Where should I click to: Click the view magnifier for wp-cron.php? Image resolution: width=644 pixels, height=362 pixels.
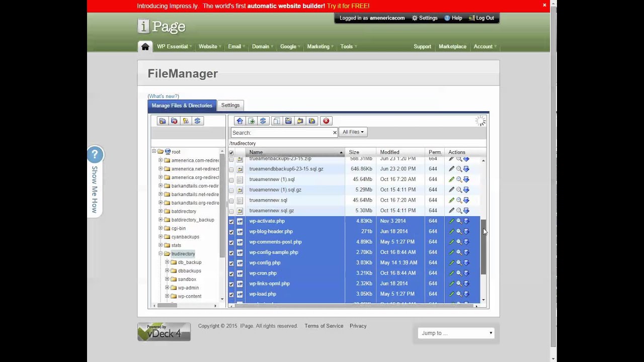click(x=459, y=274)
